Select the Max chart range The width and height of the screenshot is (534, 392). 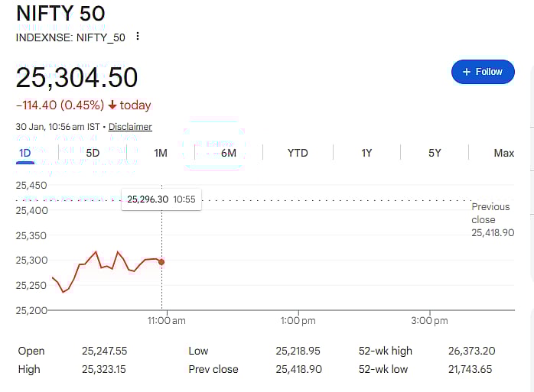[x=503, y=153]
